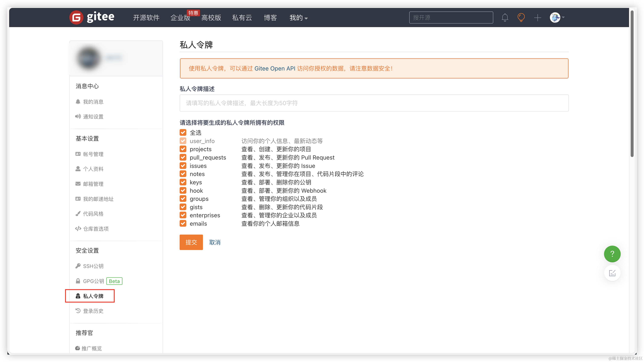
Task: Click the orange lightbulb icon
Action: [521, 17]
